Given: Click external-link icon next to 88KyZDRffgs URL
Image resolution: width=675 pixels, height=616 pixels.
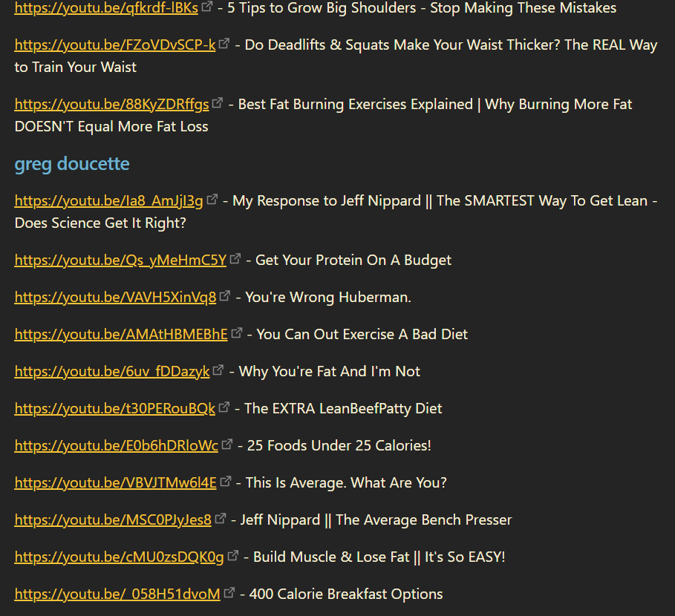Looking at the screenshot, I should 218,102.
